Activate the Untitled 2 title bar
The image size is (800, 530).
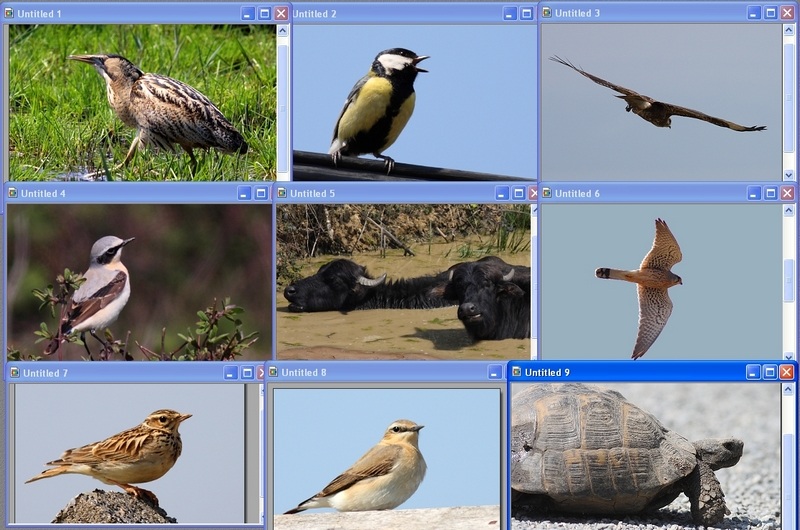click(x=400, y=14)
